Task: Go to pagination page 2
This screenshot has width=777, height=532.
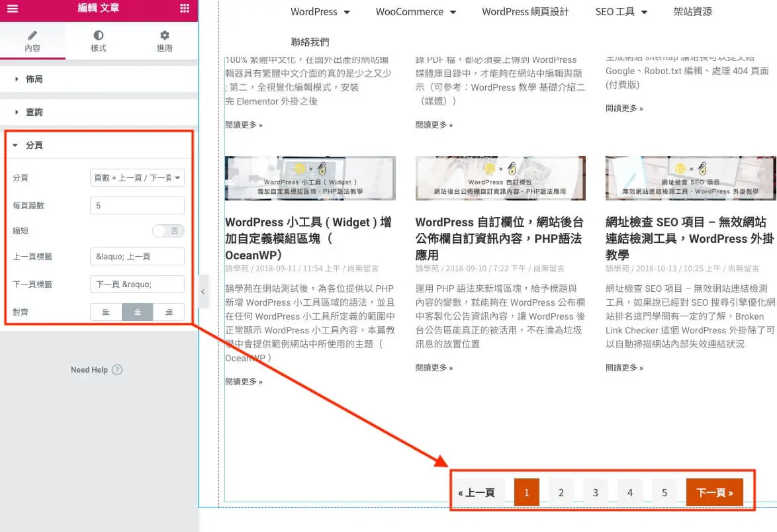Action: pos(561,492)
